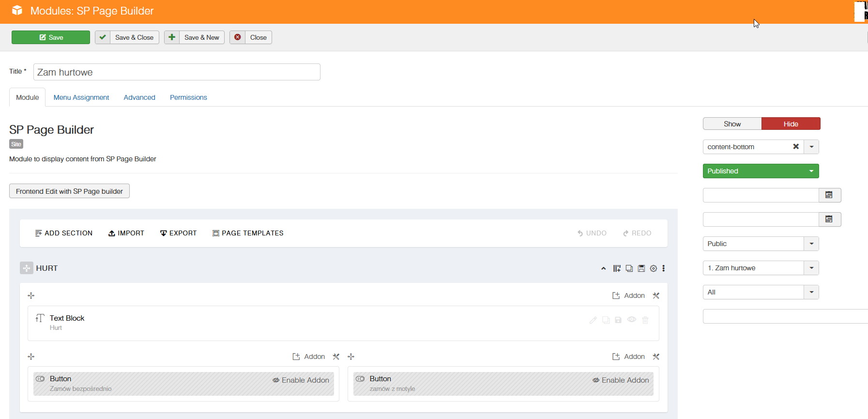Click the Save & Close button
868x419 pixels.
127,37
